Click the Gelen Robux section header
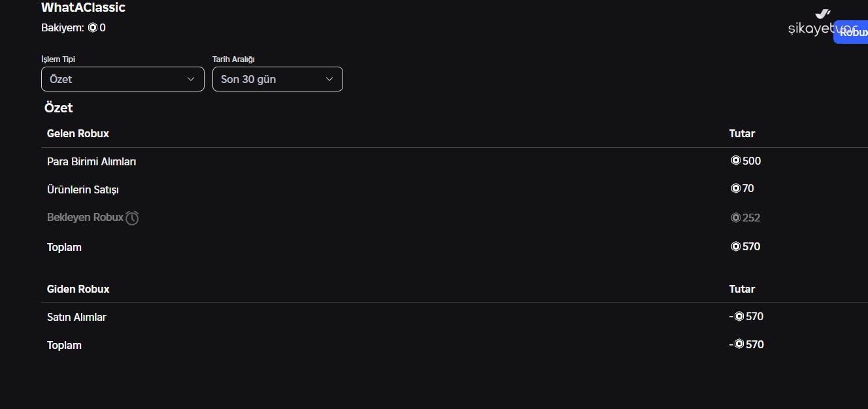This screenshot has width=868, height=409. (78, 133)
